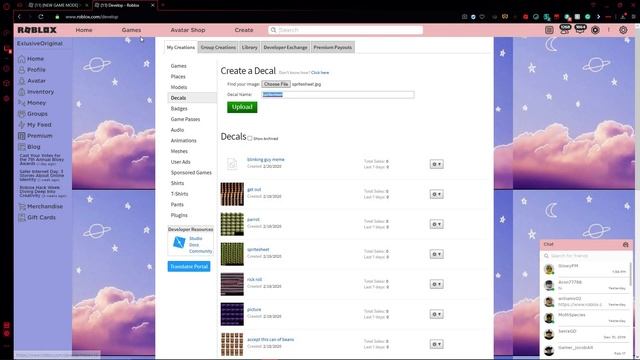Click the green Upload button
640x360 pixels.
(242, 107)
